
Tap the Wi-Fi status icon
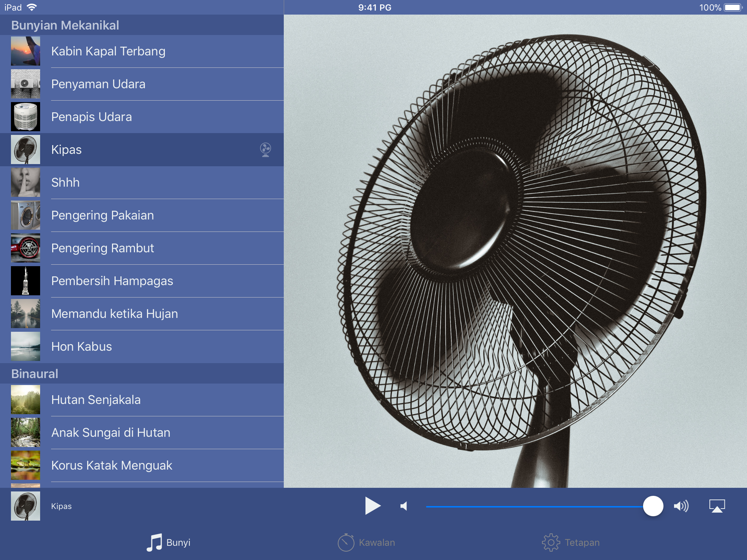tap(32, 7)
